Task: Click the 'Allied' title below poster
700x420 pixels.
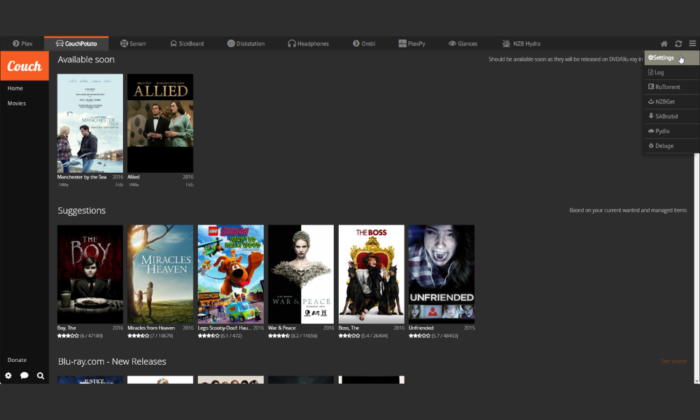Action: pos(133,177)
